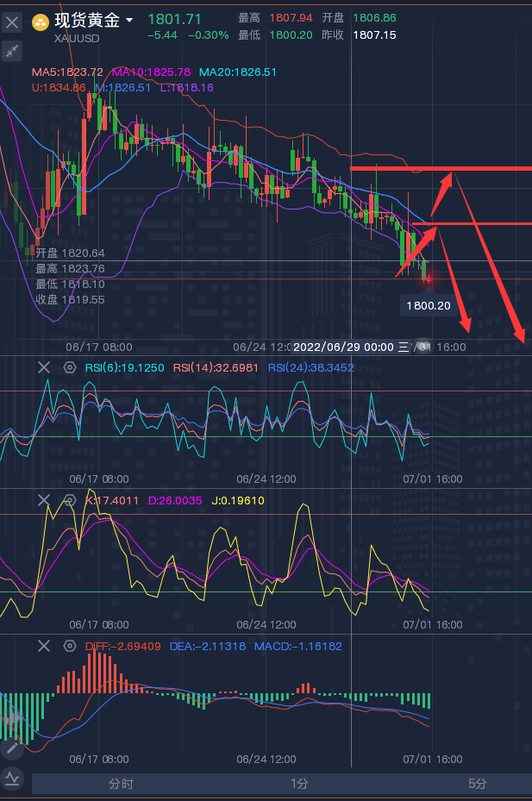This screenshot has width=532, height=801.
Task: Tap the 昨收 value 1807.15
Action: (x=374, y=35)
